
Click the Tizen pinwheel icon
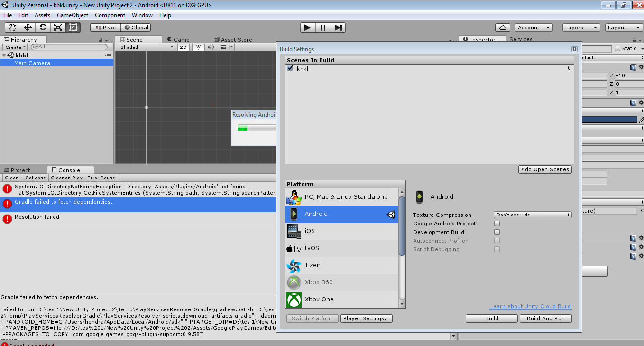click(x=294, y=265)
